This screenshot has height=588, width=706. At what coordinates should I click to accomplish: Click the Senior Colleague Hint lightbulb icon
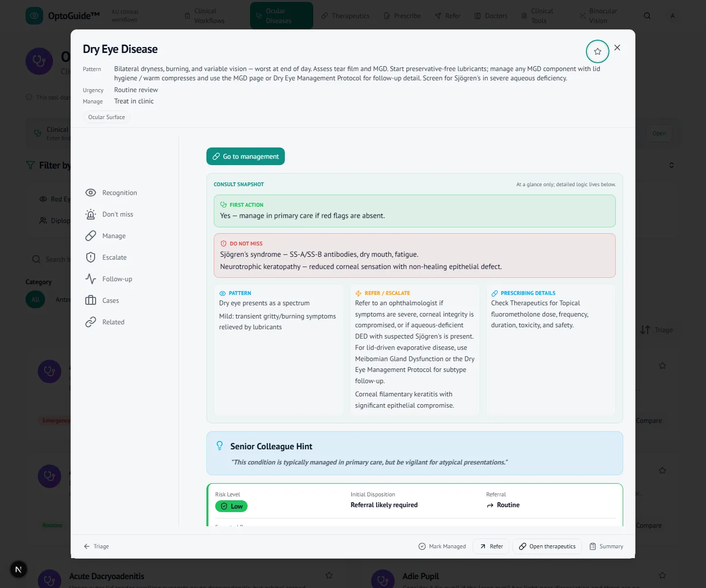coord(220,445)
